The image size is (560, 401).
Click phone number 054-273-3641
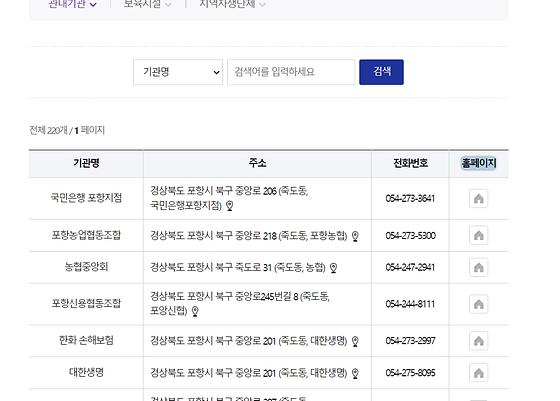[x=410, y=199]
